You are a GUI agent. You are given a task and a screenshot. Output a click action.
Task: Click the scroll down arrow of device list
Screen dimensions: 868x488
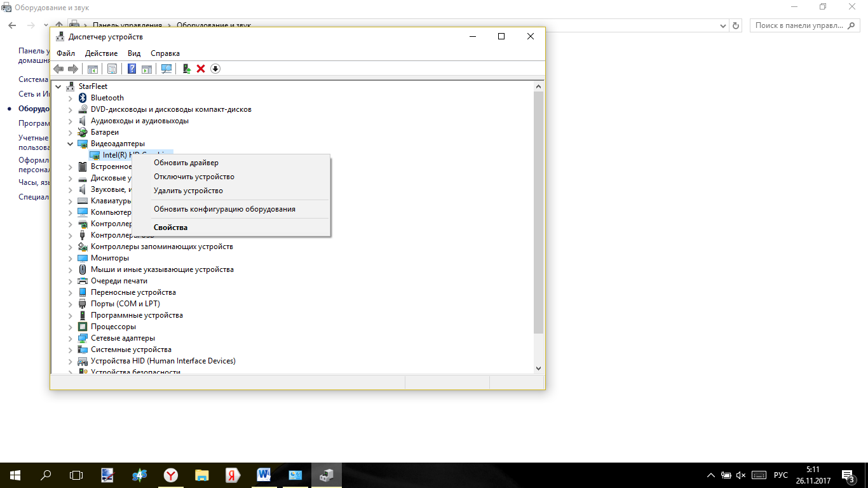pos(538,368)
